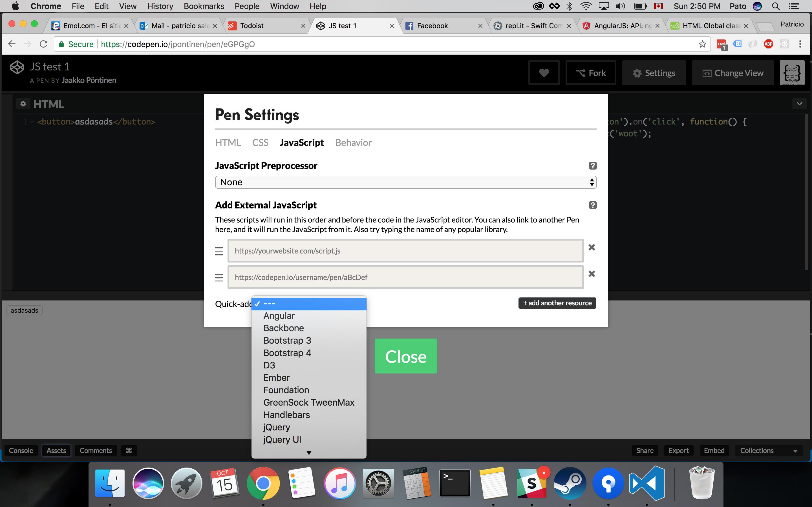This screenshot has width=812, height=507.
Task: Open the AdBlock Plus extension icon
Action: (768, 44)
